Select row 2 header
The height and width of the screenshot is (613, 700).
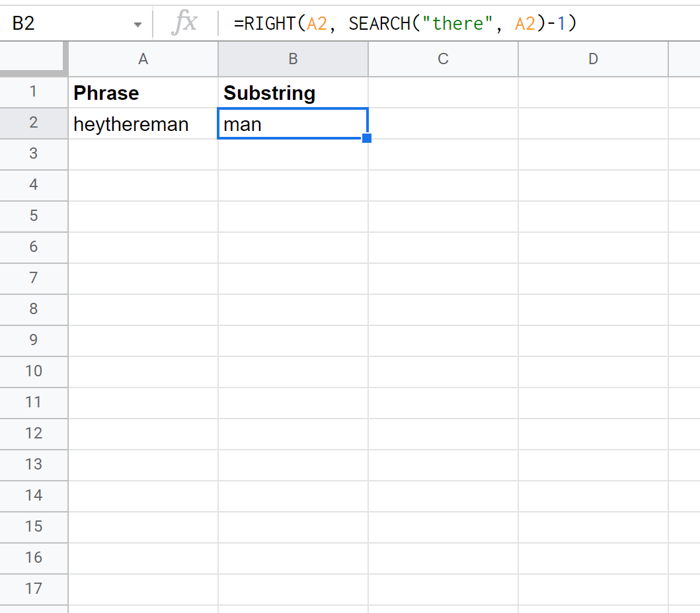tap(34, 123)
